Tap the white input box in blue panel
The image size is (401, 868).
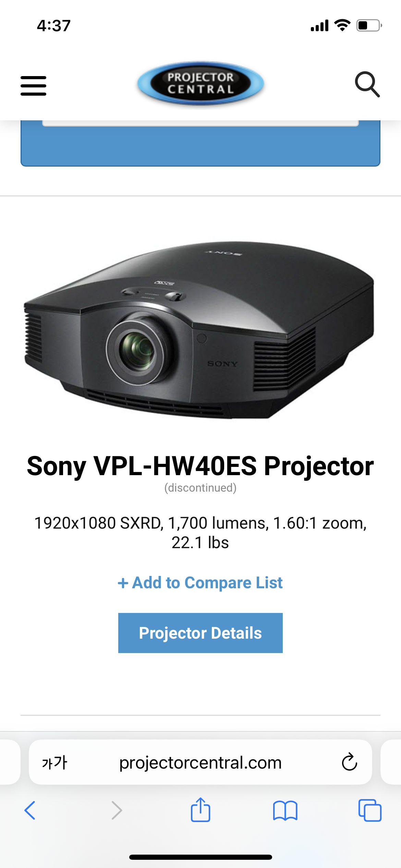pos(200,123)
